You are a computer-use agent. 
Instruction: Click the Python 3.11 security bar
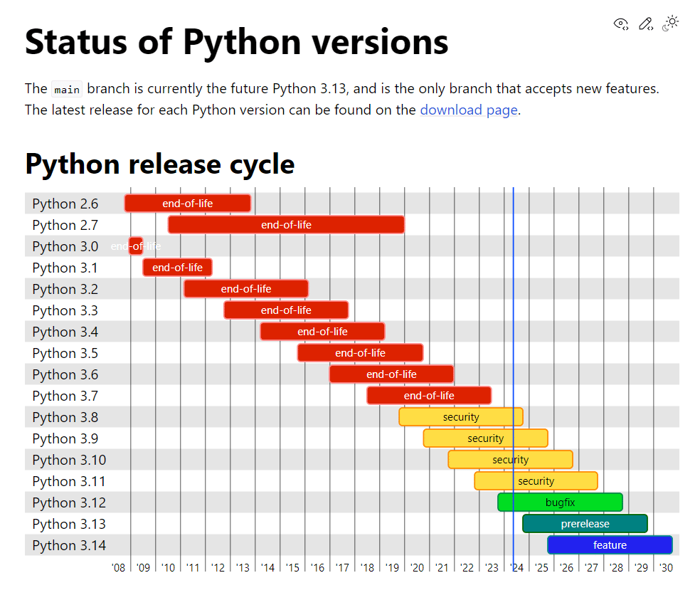536,481
